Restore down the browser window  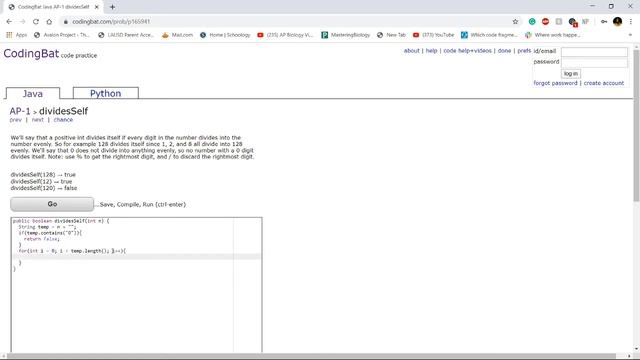pos(611,6)
